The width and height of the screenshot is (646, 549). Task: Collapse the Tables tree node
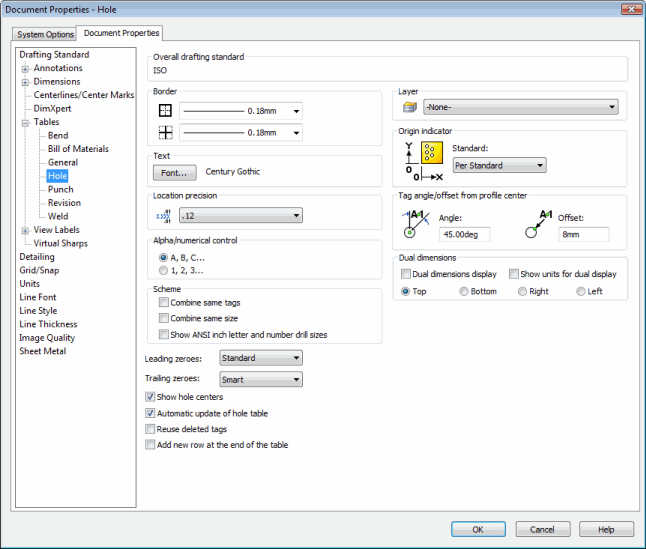tap(25, 123)
